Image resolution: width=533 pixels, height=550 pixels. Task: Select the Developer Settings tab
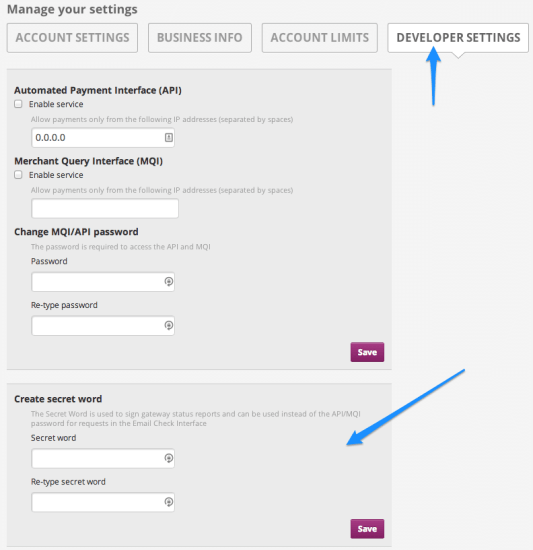[458, 38]
